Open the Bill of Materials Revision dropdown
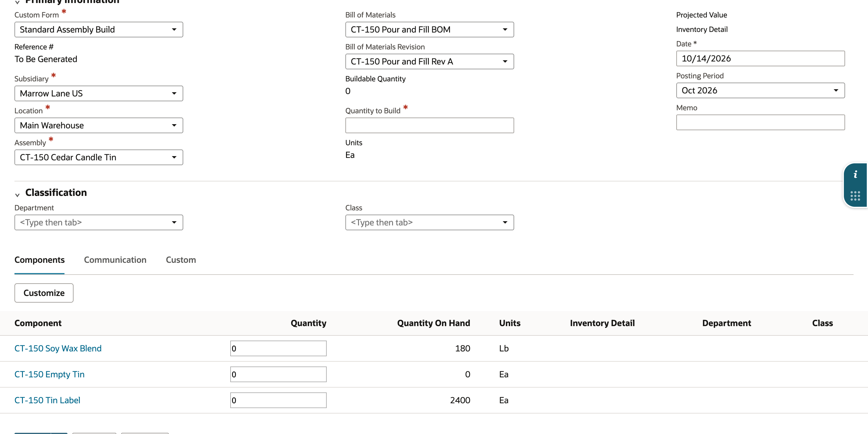 click(x=429, y=61)
